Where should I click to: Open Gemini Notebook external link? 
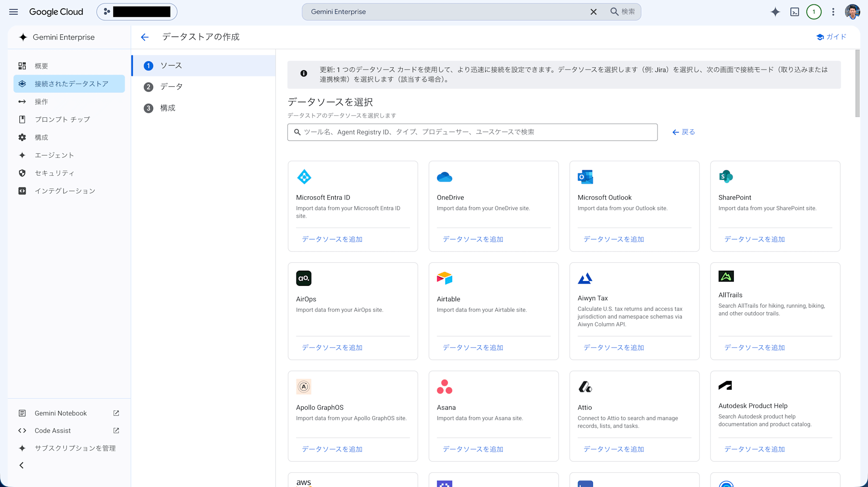click(x=69, y=413)
